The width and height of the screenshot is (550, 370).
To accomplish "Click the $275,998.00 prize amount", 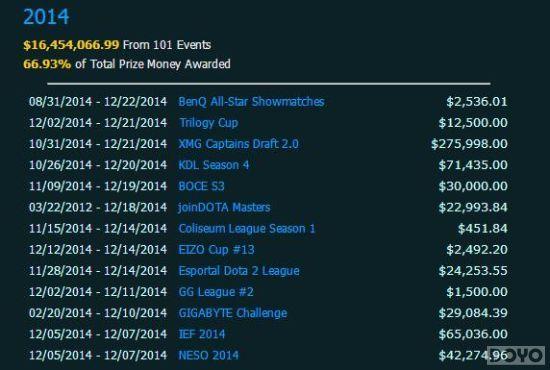I will tap(469, 144).
